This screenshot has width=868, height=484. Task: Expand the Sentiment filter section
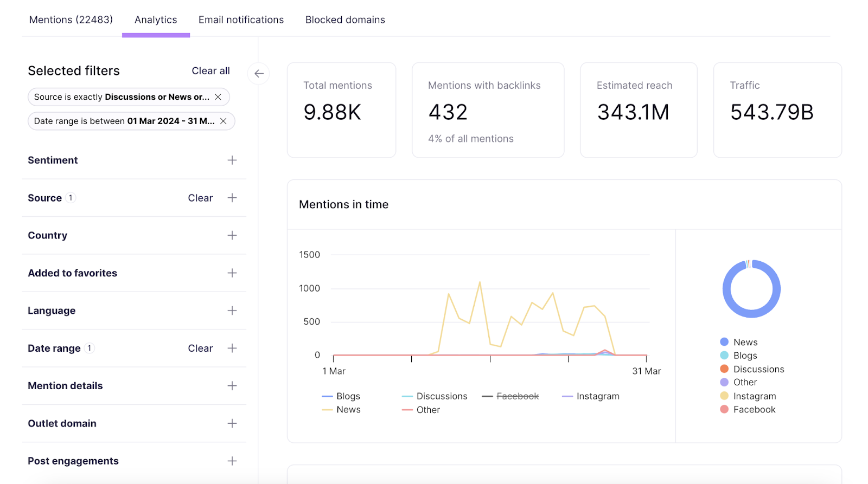[232, 160]
